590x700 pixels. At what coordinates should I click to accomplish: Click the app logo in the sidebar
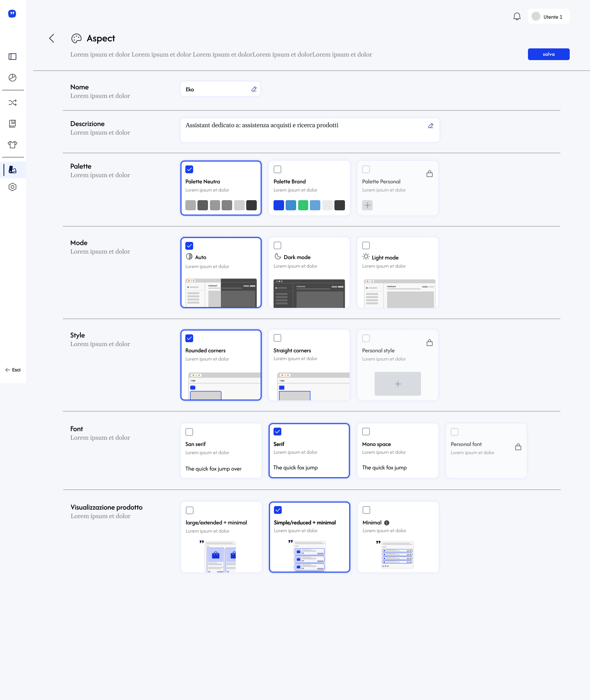(x=12, y=14)
